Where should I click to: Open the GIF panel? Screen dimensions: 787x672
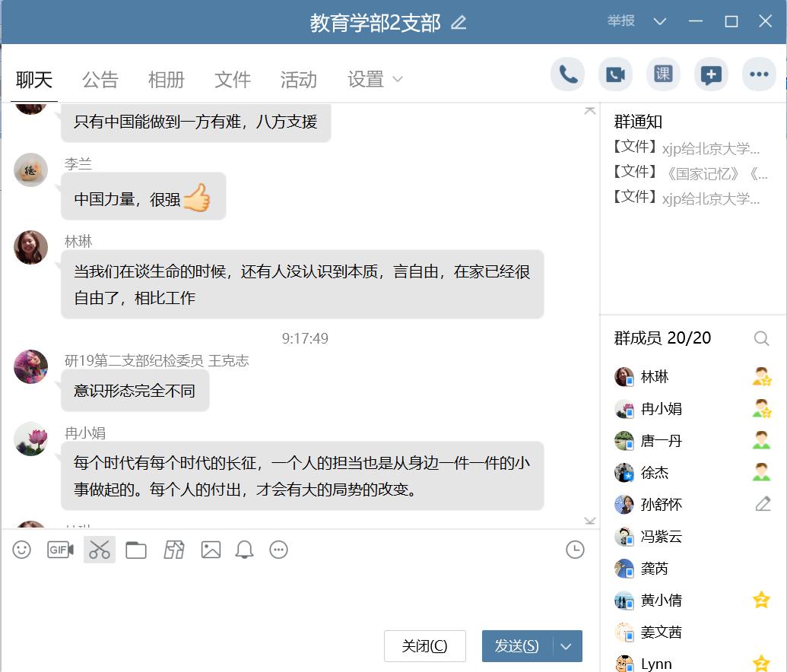tap(59, 550)
